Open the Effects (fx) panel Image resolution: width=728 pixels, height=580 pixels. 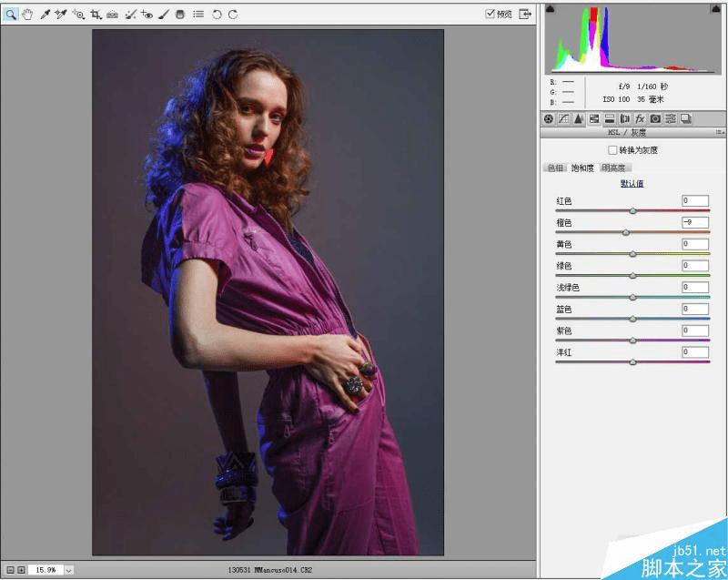(640, 118)
